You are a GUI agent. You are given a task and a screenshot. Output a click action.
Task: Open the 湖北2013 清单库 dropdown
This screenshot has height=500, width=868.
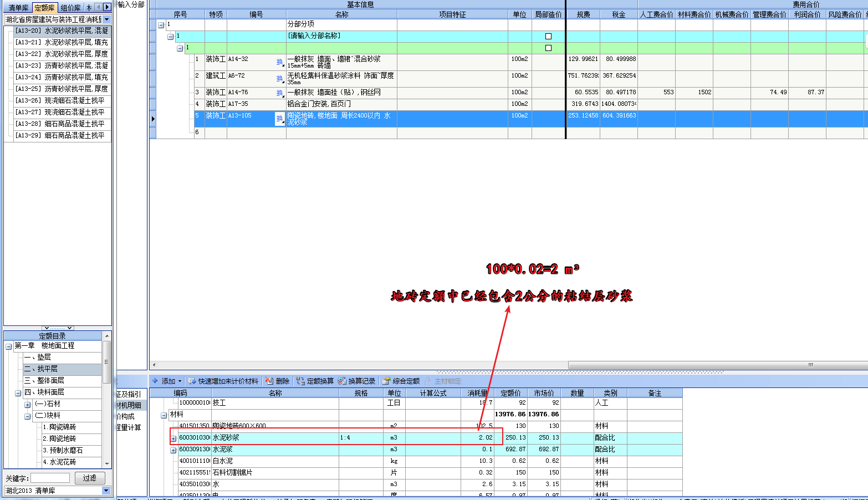coord(106,491)
